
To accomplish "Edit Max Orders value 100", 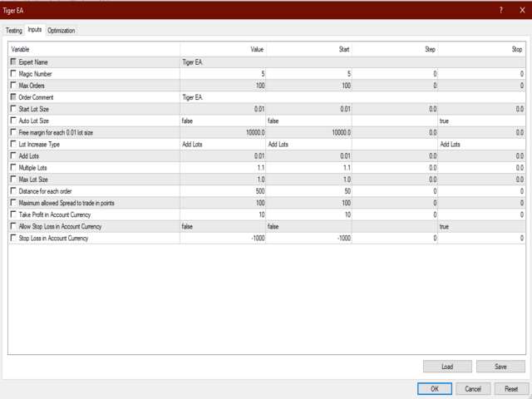I will [223, 86].
